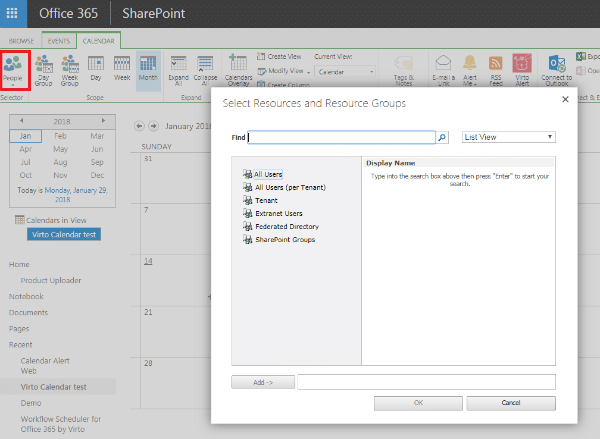
Task: Open the CALENDAR ribbon tab
Action: click(99, 41)
